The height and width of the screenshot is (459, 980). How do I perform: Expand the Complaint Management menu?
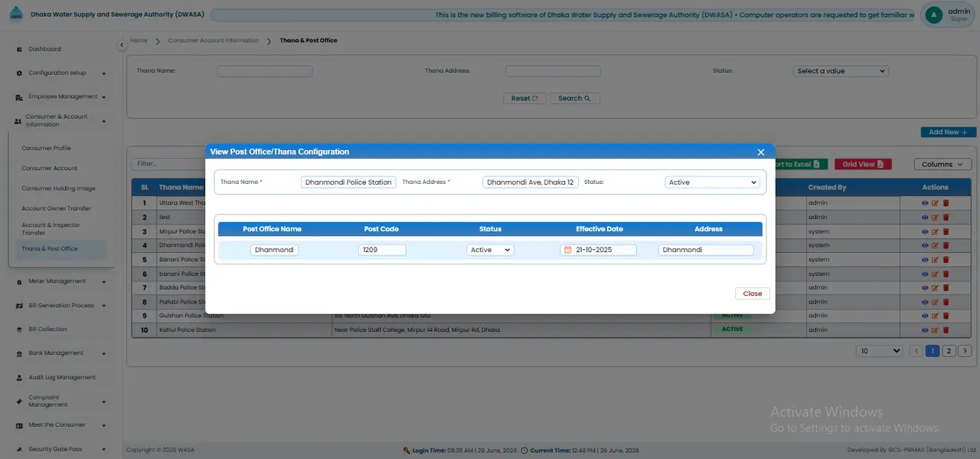pyautogui.click(x=61, y=401)
